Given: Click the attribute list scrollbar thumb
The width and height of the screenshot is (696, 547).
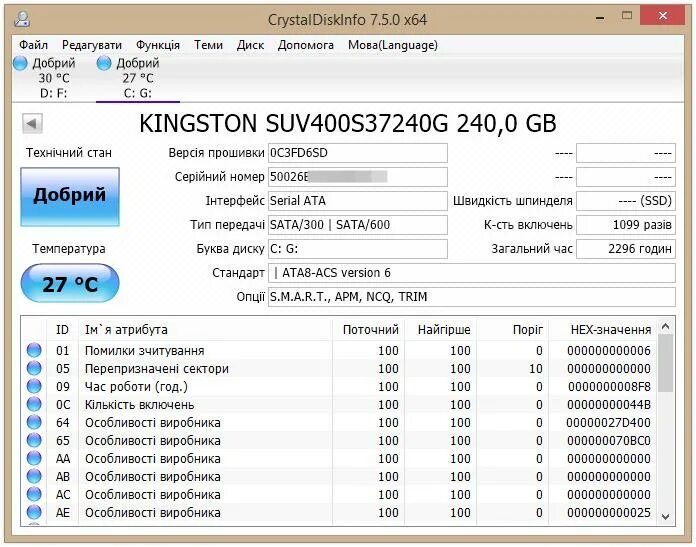Looking at the screenshot, I should tap(665, 363).
